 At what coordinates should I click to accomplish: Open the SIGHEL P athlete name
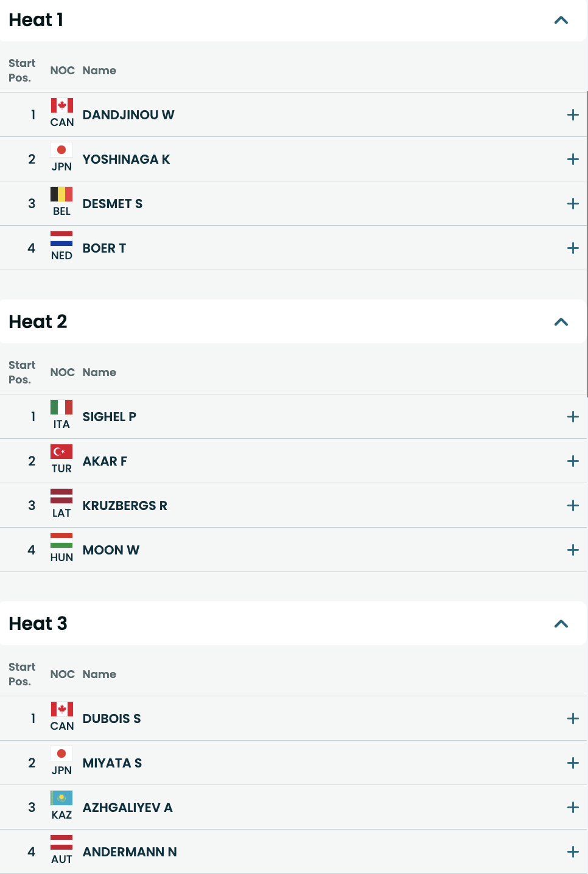coord(110,416)
